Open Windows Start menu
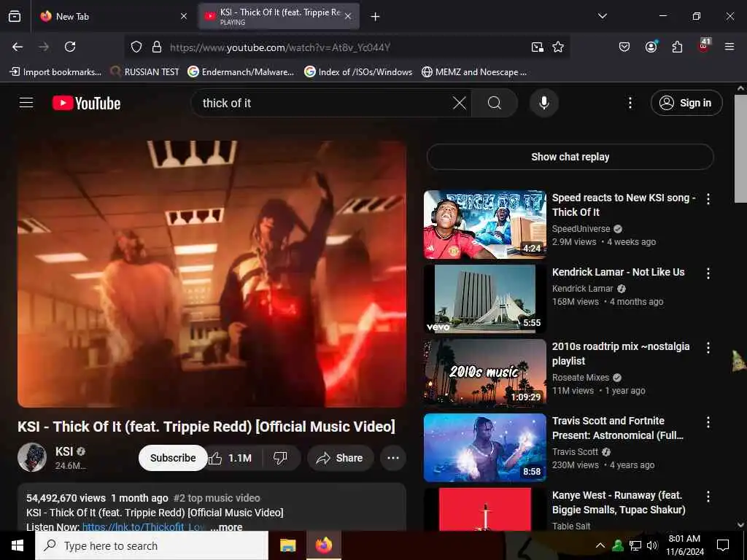This screenshot has height=560, width=747. click(18, 545)
